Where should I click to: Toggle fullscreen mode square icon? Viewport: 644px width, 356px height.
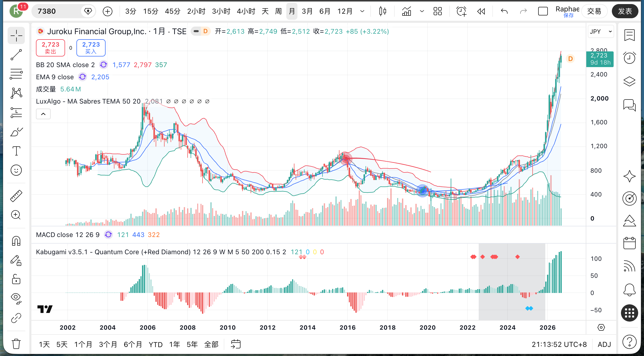coord(543,11)
